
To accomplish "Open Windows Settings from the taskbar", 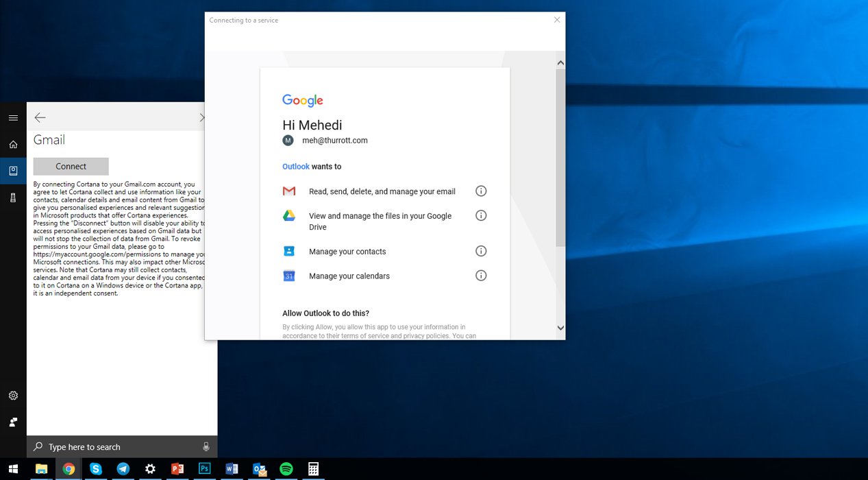I will tap(150, 469).
